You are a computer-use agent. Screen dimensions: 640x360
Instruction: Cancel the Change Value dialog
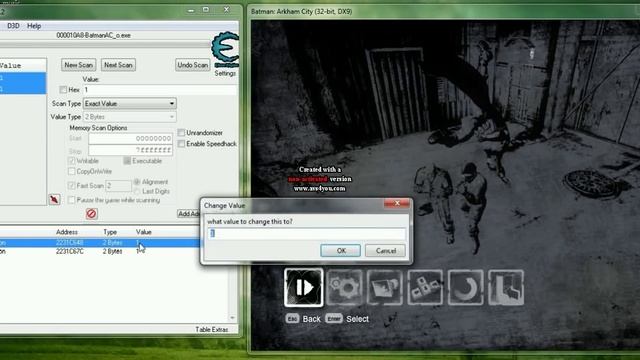click(385, 251)
